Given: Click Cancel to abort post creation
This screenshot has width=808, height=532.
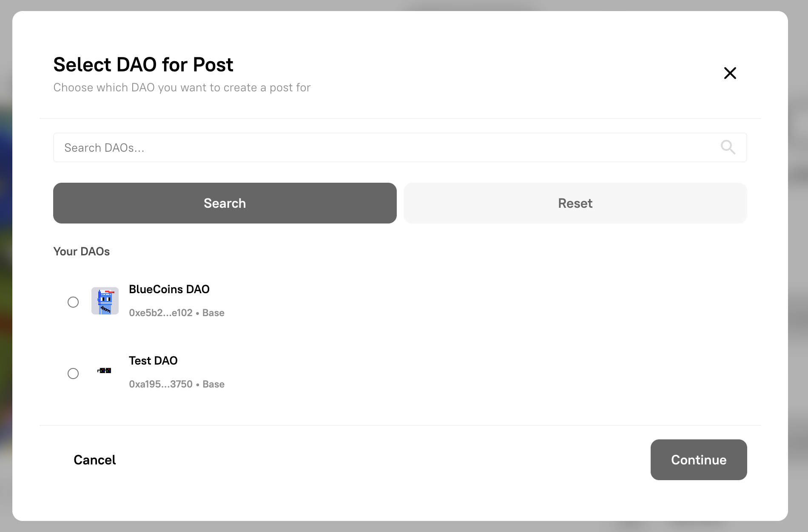Looking at the screenshot, I should point(94,460).
